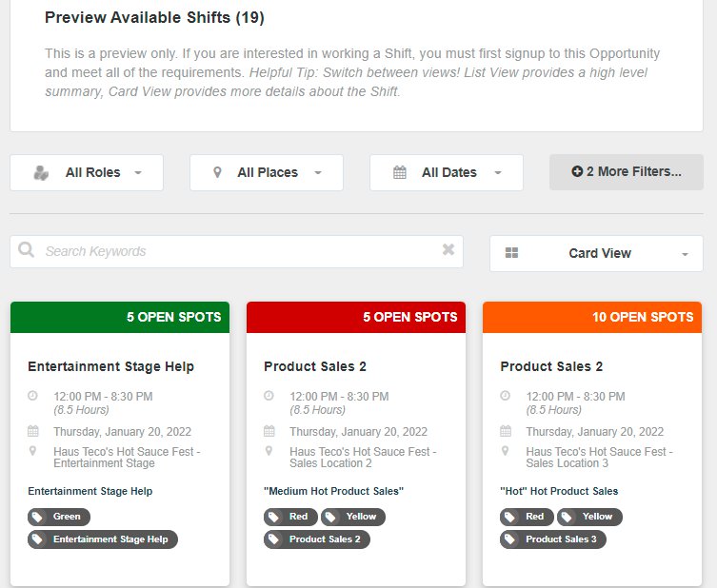Click the plus icon on More Filters

(x=577, y=172)
